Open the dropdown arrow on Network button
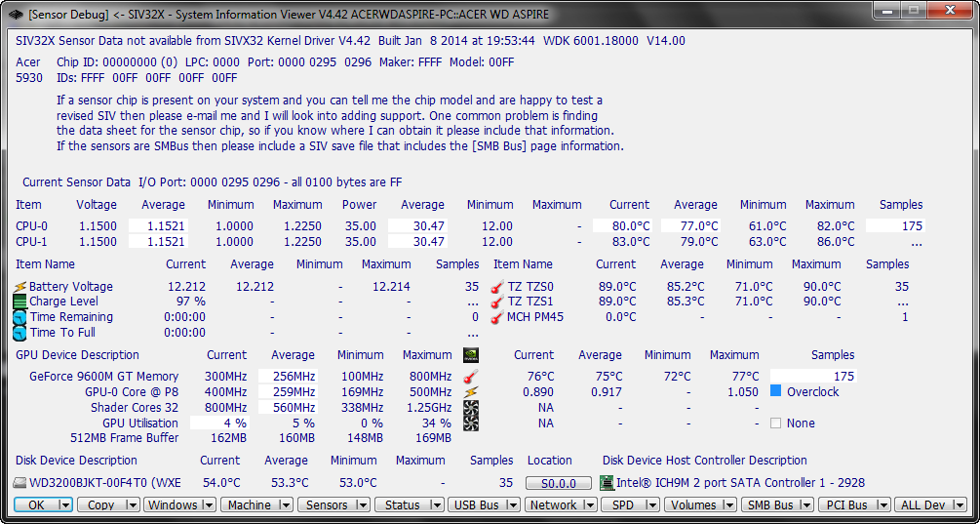Screen dimensions: 980x524 [x=591, y=504]
